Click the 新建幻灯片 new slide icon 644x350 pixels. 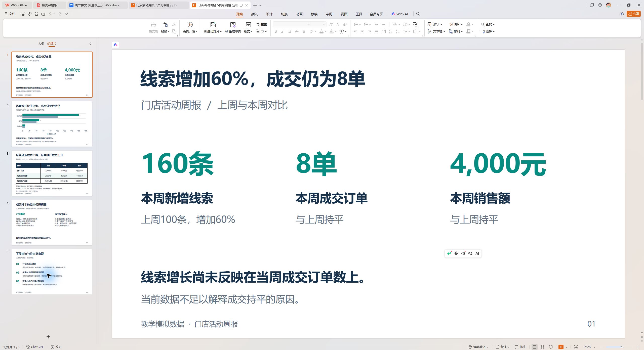[x=213, y=24]
